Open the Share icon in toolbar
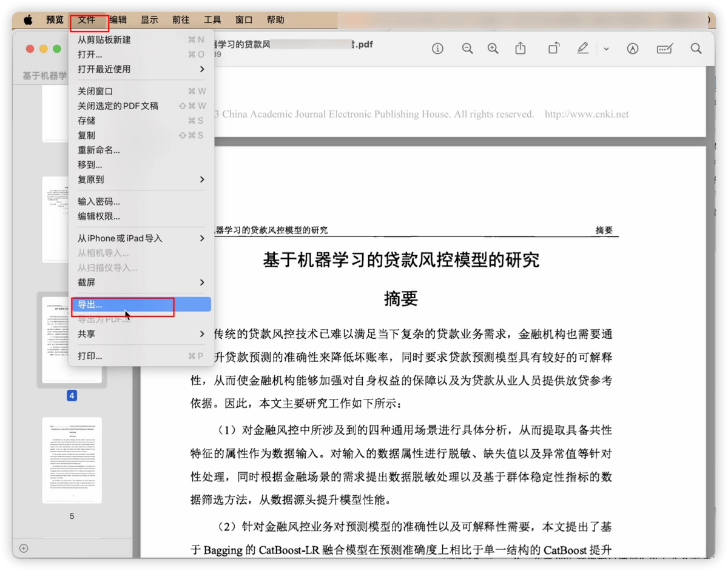The image size is (728, 571). click(521, 48)
